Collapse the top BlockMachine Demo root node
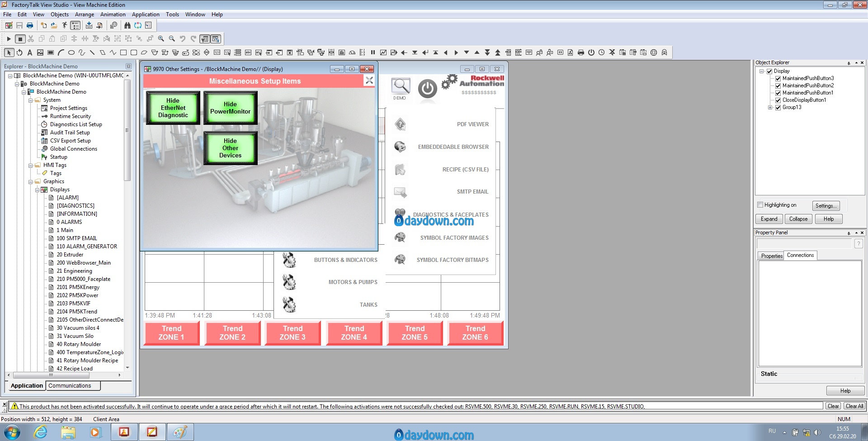The height and width of the screenshot is (441, 868). [x=10, y=76]
